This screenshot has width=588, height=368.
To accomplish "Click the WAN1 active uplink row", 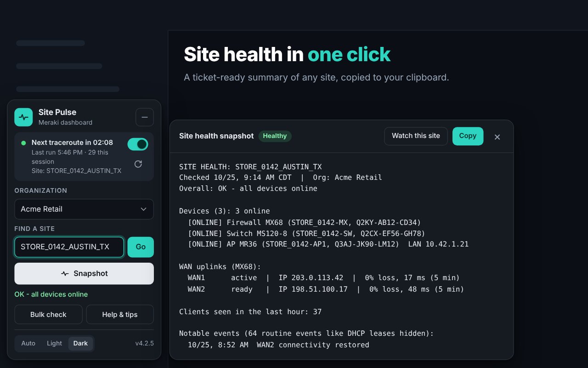I will (x=323, y=278).
